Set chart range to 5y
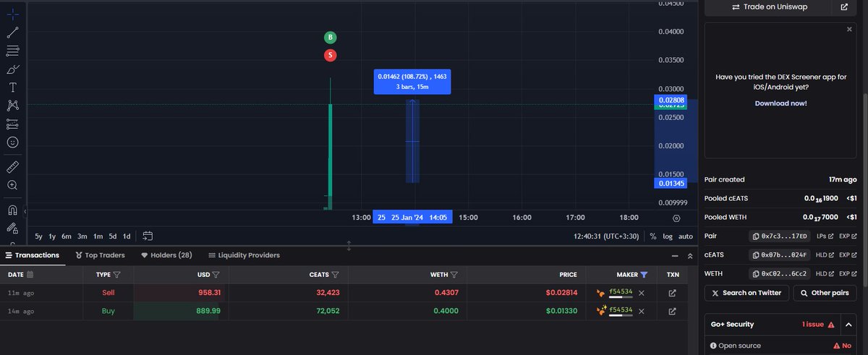 [38, 236]
